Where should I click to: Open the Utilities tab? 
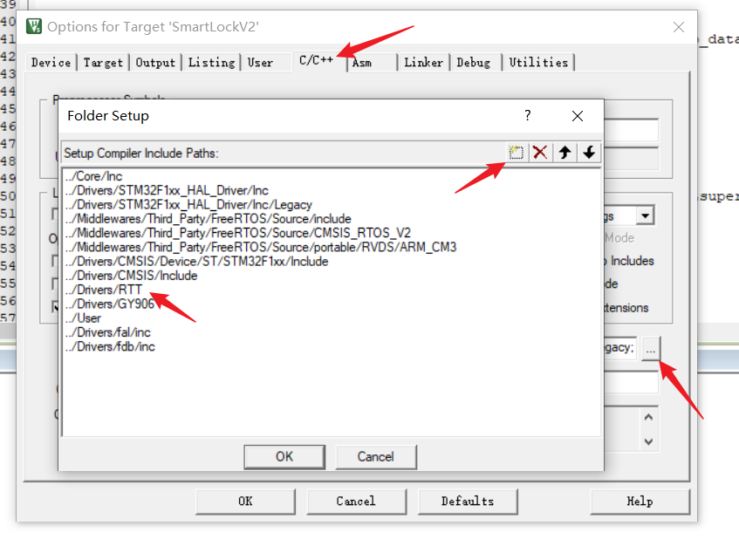[x=539, y=62]
